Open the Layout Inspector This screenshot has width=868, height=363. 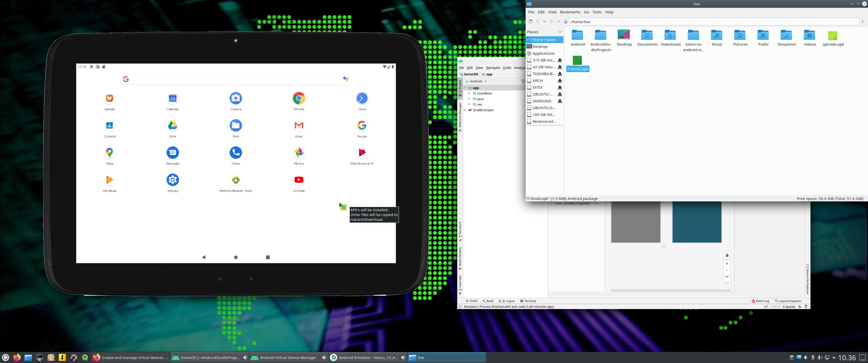[x=788, y=301]
